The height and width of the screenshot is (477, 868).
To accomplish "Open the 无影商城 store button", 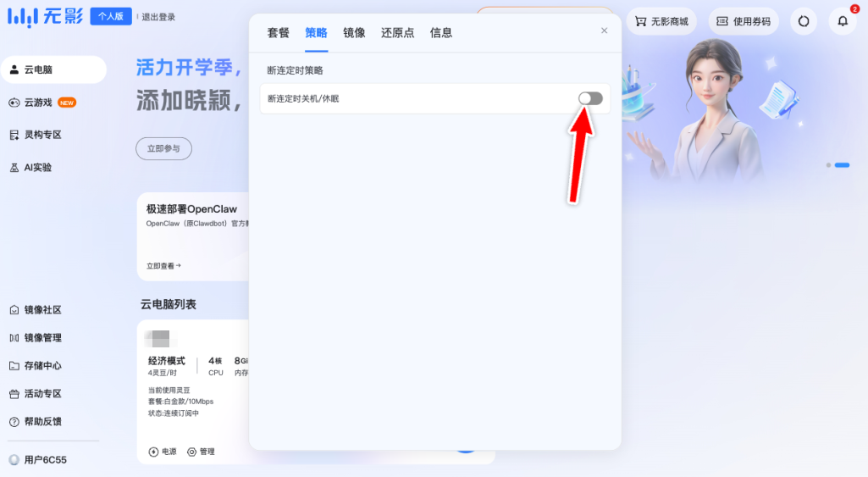I will pyautogui.click(x=661, y=21).
